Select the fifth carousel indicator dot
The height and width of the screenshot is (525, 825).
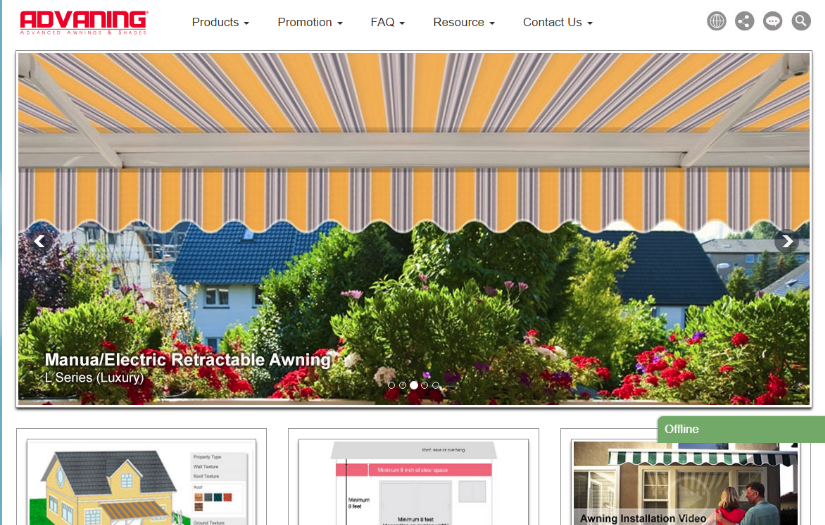pyautogui.click(x=436, y=386)
